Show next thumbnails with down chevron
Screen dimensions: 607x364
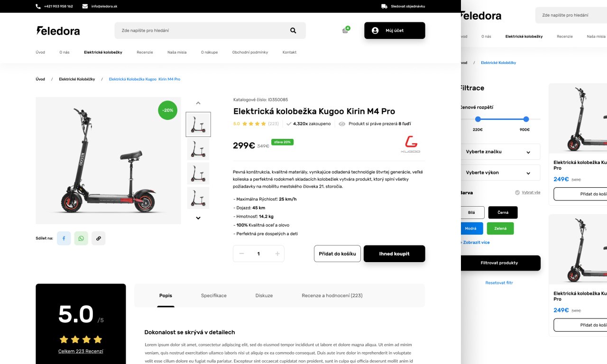coord(198,218)
